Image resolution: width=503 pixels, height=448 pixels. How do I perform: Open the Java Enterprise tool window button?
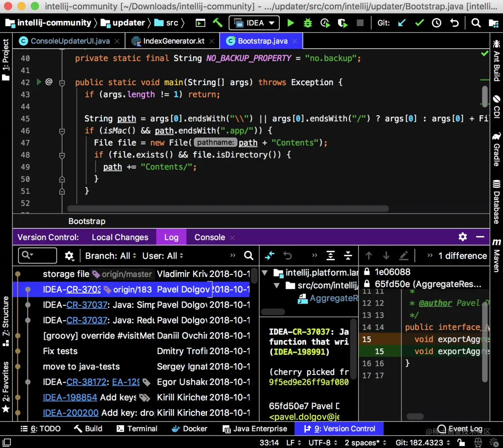tap(255, 429)
